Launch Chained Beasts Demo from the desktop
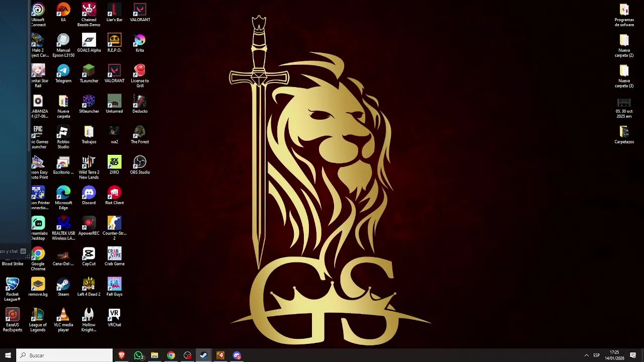This screenshot has height=362, width=644. pyautogui.click(x=89, y=15)
